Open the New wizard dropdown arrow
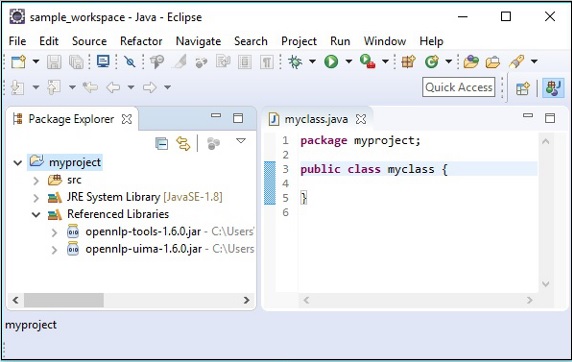The width and height of the screenshot is (572, 362). coord(36,61)
